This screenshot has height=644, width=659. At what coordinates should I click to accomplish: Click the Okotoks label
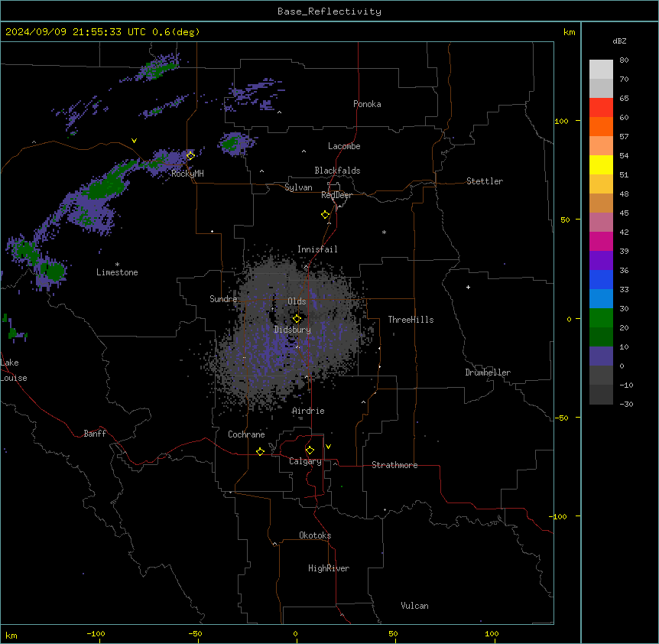pyautogui.click(x=315, y=535)
